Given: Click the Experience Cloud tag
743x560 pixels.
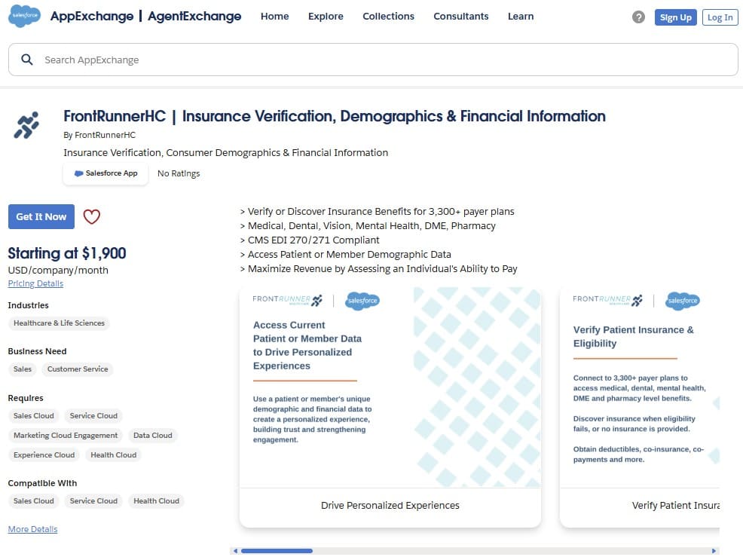Looking at the screenshot, I should (x=44, y=454).
